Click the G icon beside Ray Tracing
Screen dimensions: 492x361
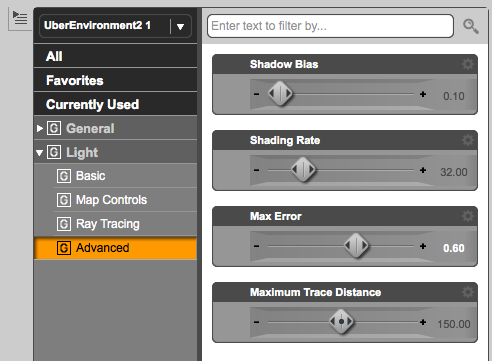64,224
